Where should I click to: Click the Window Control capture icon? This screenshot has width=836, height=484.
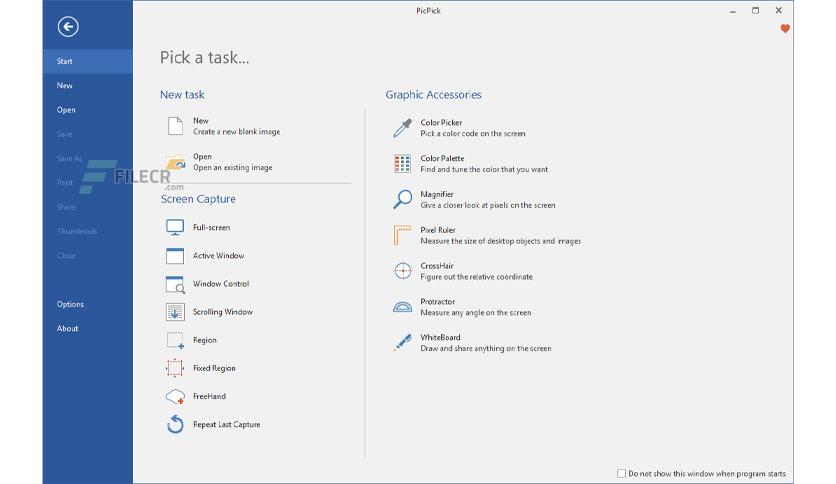[175, 284]
